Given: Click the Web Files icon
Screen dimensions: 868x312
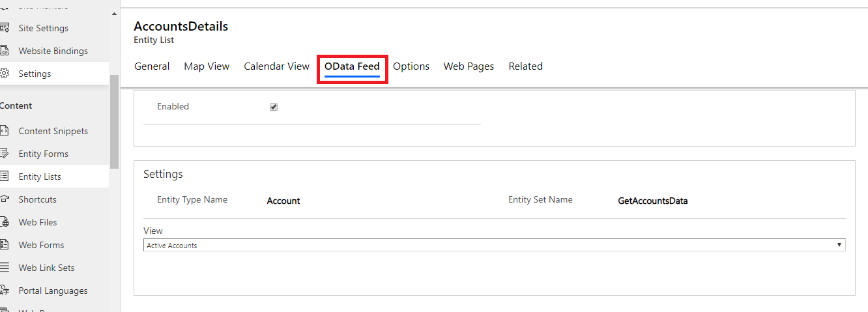Looking at the screenshot, I should (4, 222).
